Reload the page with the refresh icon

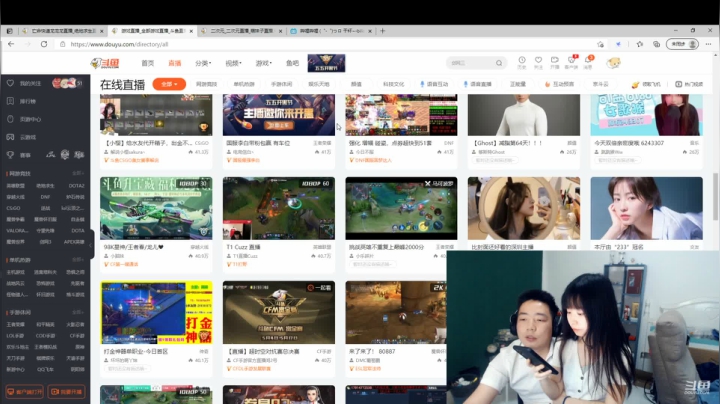tap(44, 44)
